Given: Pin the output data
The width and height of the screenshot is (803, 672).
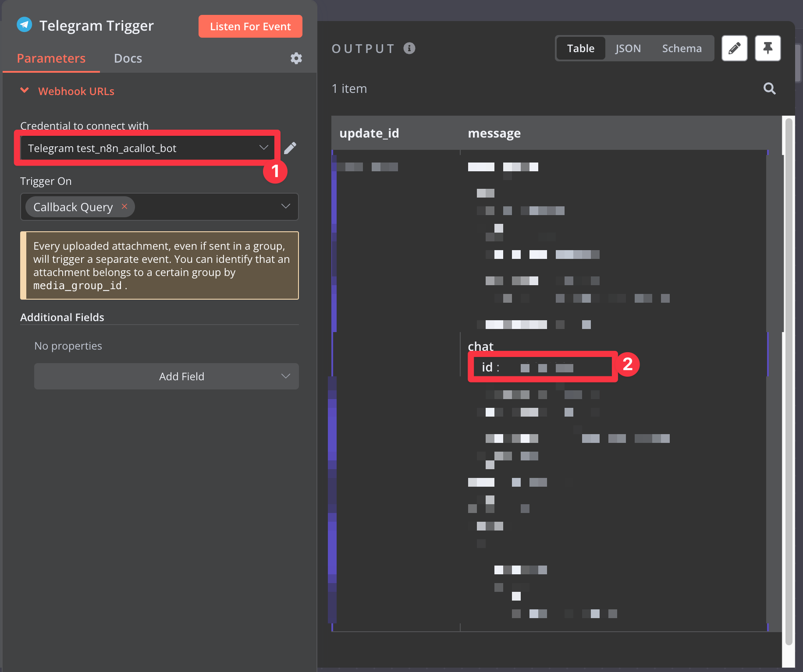Looking at the screenshot, I should tap(767, 48).
